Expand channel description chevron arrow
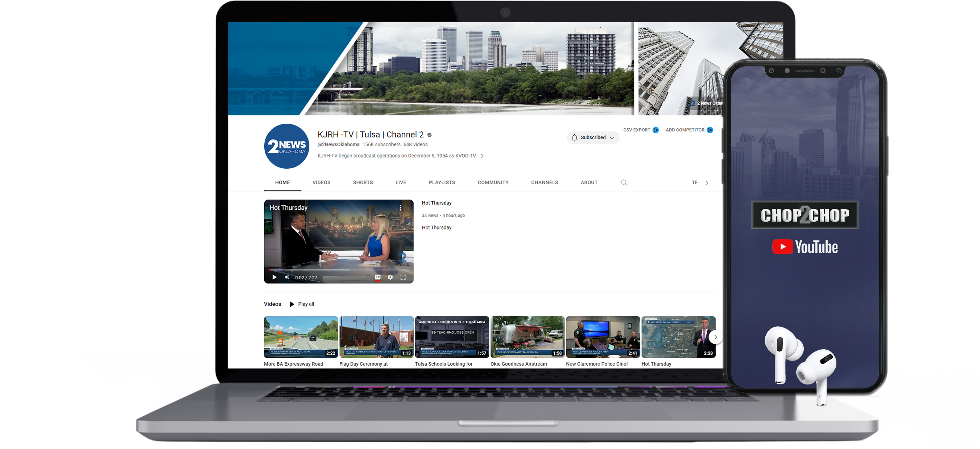The image size is (980, 449). pyautogui.click(x=483, y=156)
